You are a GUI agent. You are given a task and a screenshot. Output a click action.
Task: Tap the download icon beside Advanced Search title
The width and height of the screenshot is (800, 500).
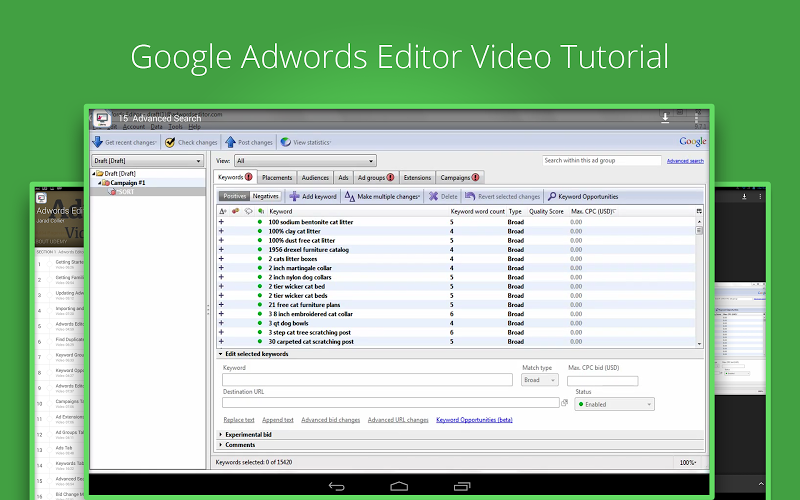tap(665, 118)
